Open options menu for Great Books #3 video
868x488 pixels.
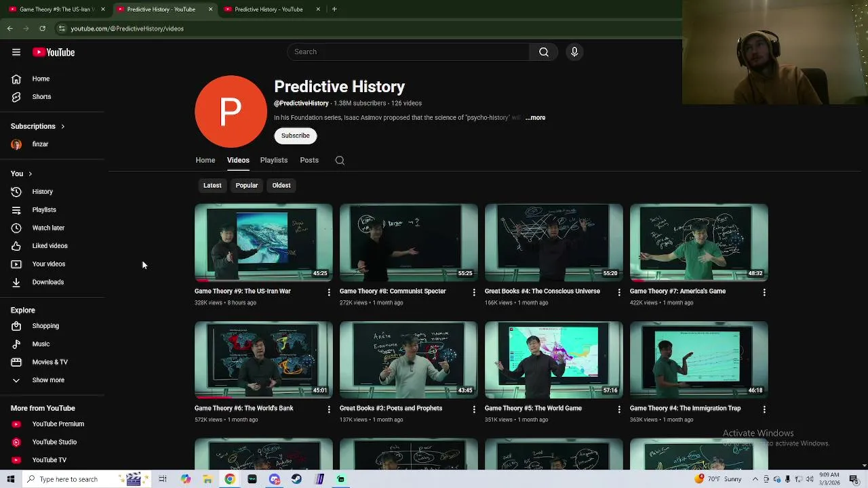(474, 409)
